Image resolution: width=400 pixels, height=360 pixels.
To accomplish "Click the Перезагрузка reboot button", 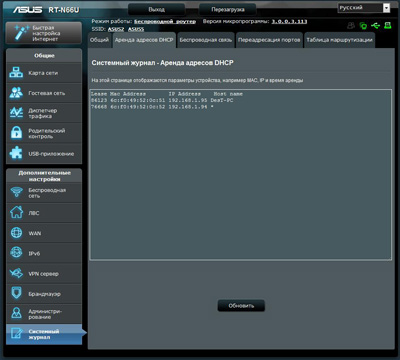I will click(x=228, y=9).
